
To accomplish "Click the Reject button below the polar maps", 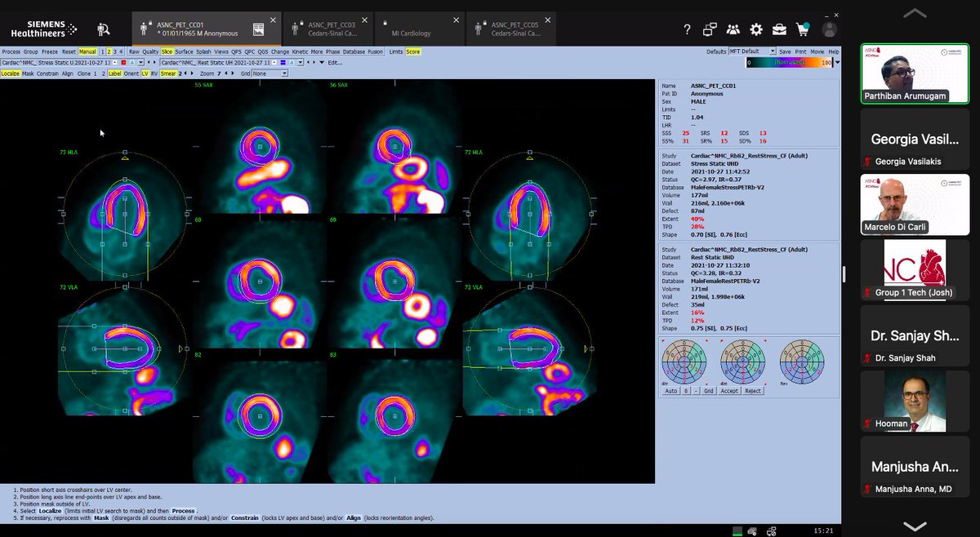I will click(x=752, y=391).
